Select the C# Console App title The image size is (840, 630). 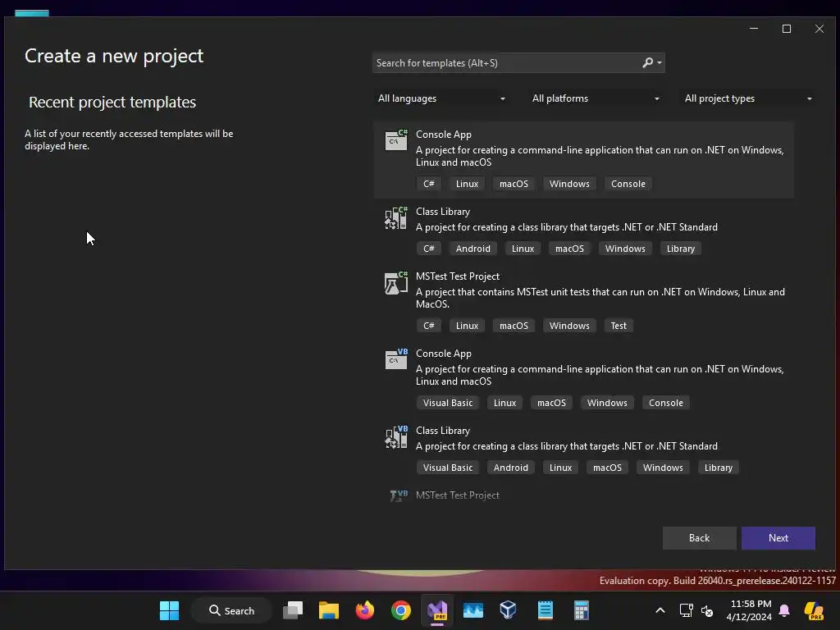point(444,135)
